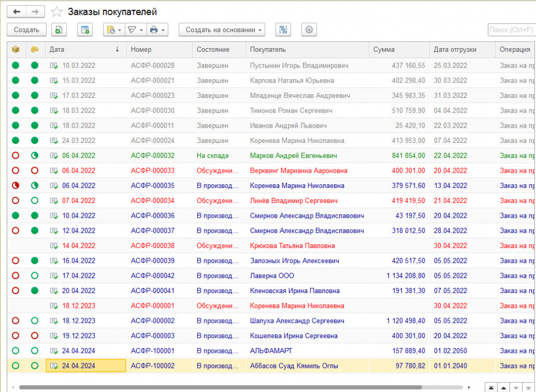
Task: Select the customer Марков Андрей Евгеньевич
Action: click(x=293, y=156)
